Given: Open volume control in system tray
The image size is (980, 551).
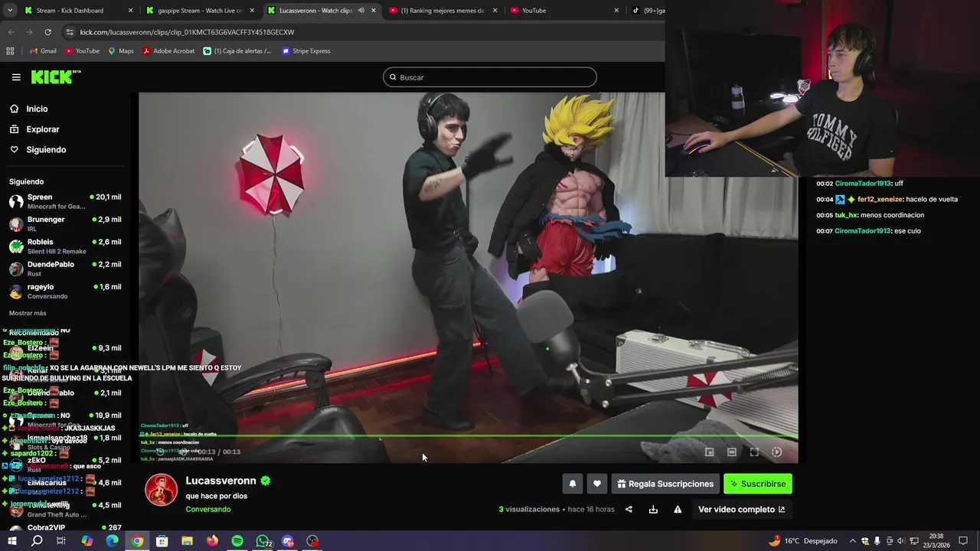Looking at the screenshot, I should (901, 541).
